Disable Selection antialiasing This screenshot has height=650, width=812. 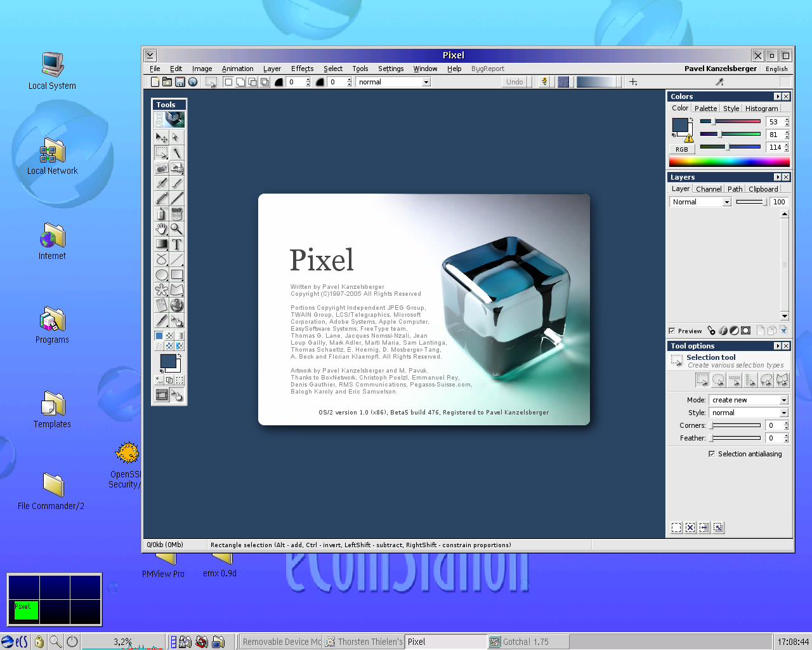tap(712, 453)
